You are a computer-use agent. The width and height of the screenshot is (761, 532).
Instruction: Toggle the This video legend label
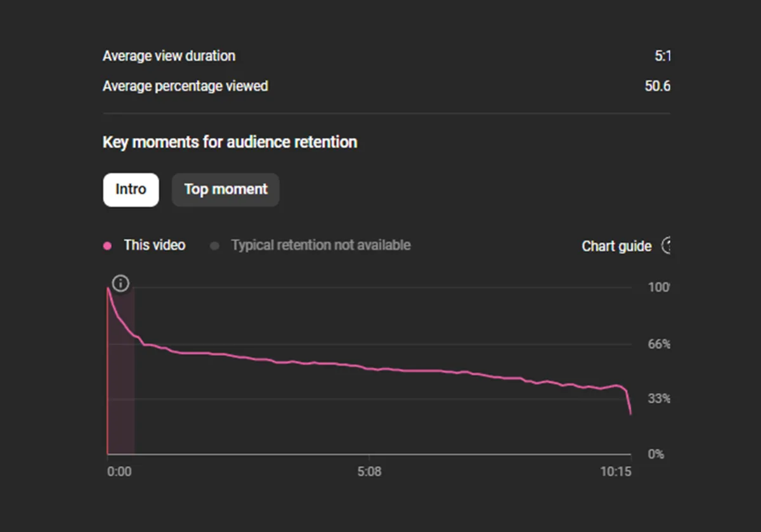[x=155, y=245]
